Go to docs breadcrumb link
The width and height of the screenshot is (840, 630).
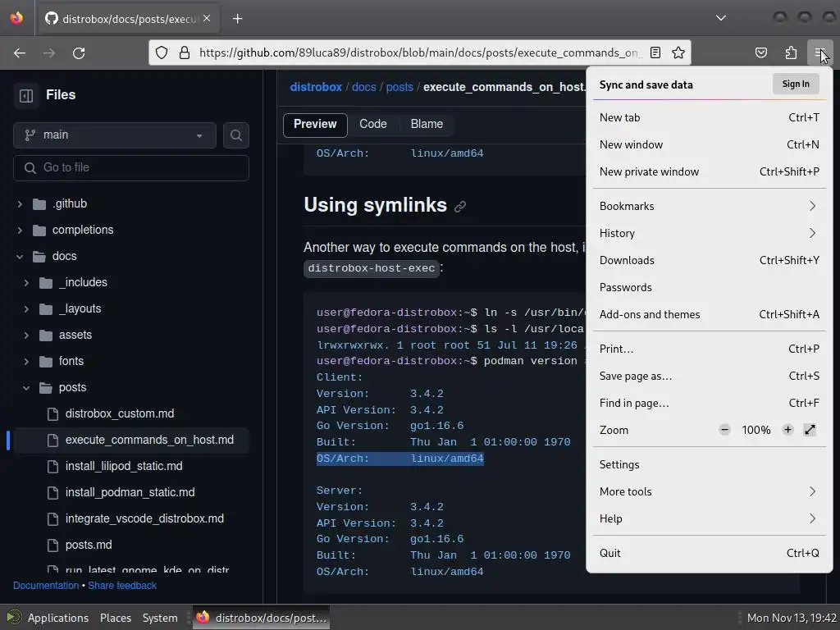[x=363, y=87]
